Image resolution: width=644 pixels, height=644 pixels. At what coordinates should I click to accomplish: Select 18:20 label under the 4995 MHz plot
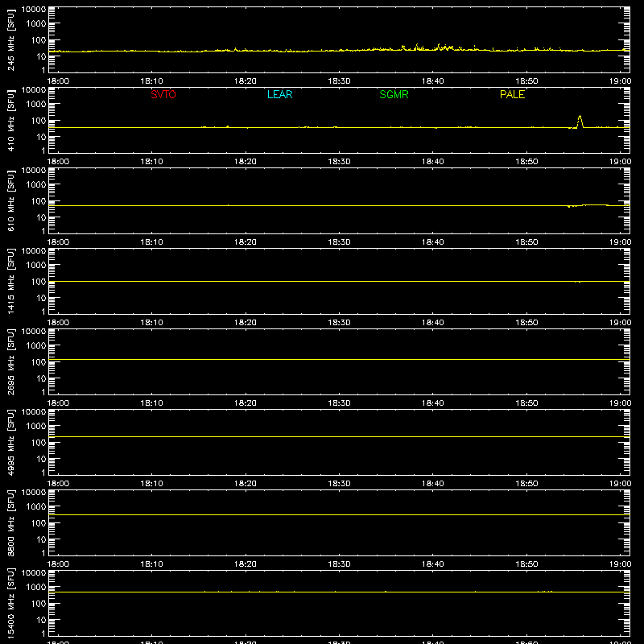click(x=246, y=484)
